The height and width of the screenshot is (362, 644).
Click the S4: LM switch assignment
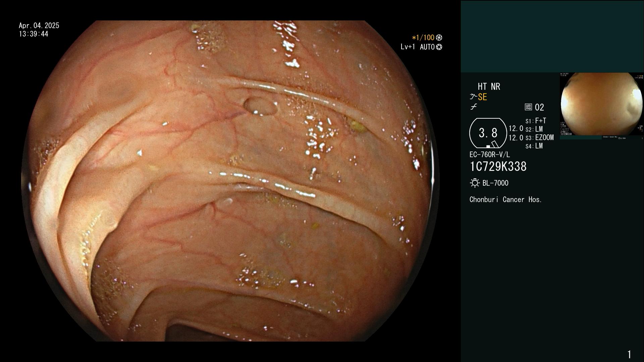click(534, 146)
